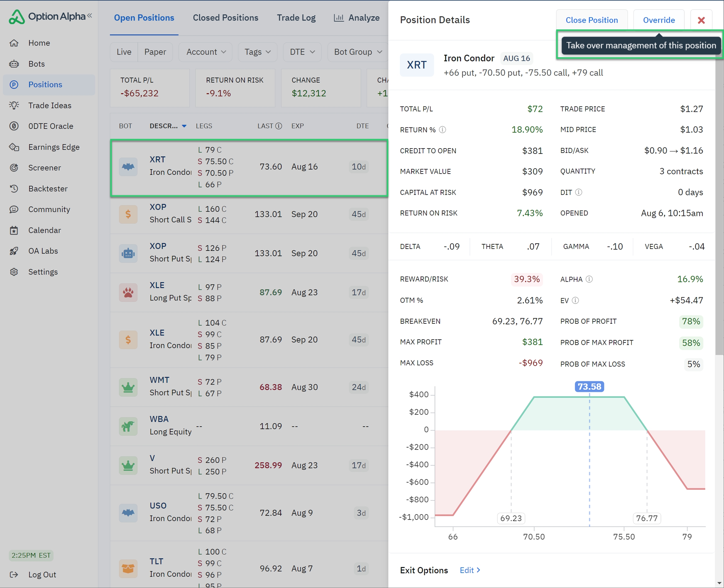Image resolution: width=724 pixels, height=588 pixels.
Task: Open the DTE filter dropdown
Action: [x=302, y=52]
